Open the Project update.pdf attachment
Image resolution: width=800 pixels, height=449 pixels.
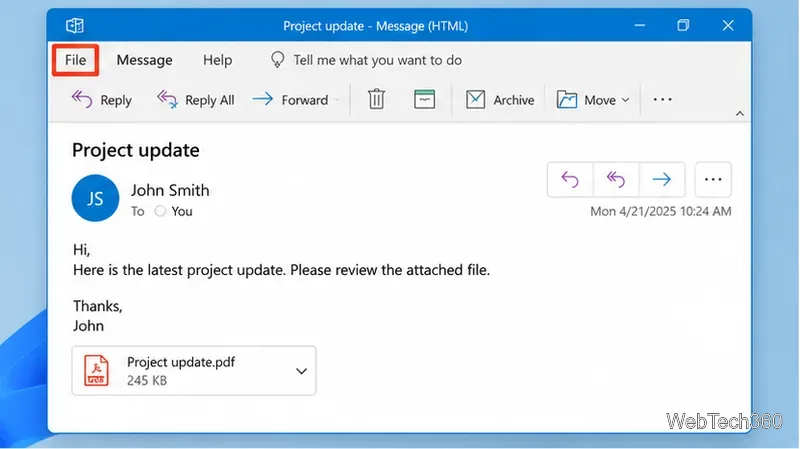tap(194, 370)
